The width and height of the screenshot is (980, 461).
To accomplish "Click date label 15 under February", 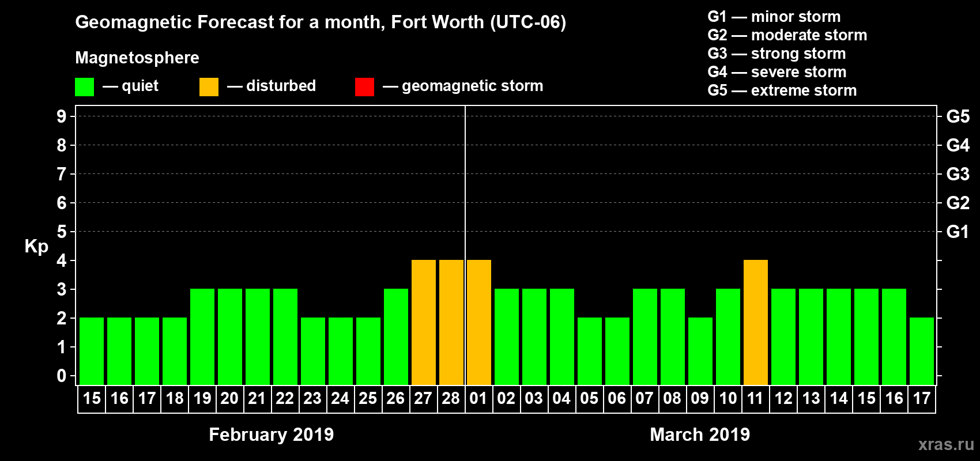I will [x=92, y=398].
